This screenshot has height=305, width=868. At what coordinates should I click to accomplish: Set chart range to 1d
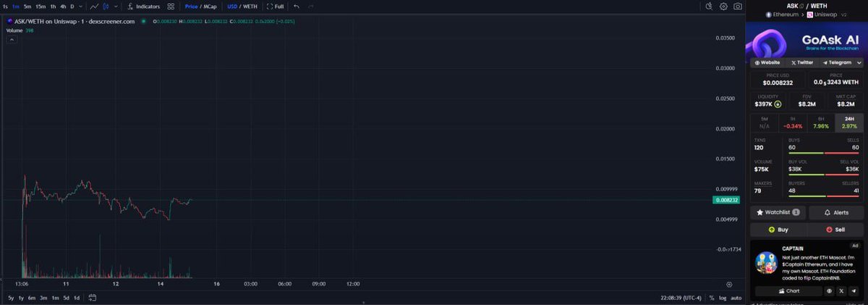76,298
